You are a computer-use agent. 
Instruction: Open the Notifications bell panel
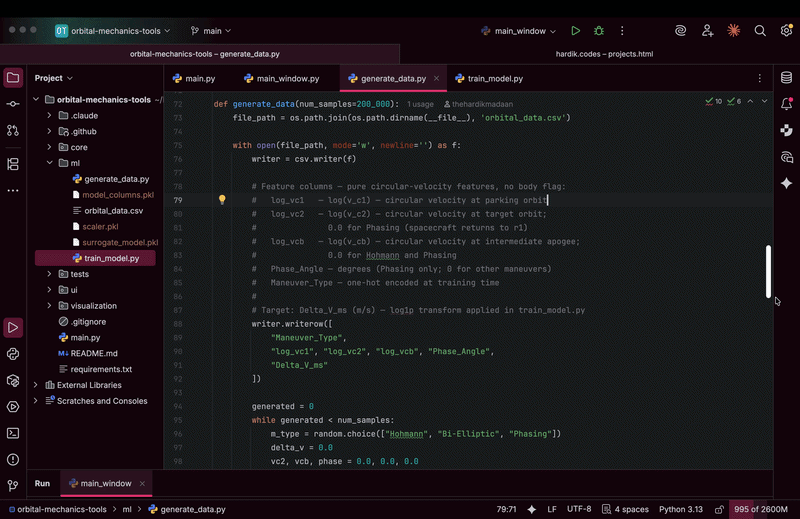tap(787, 104)
